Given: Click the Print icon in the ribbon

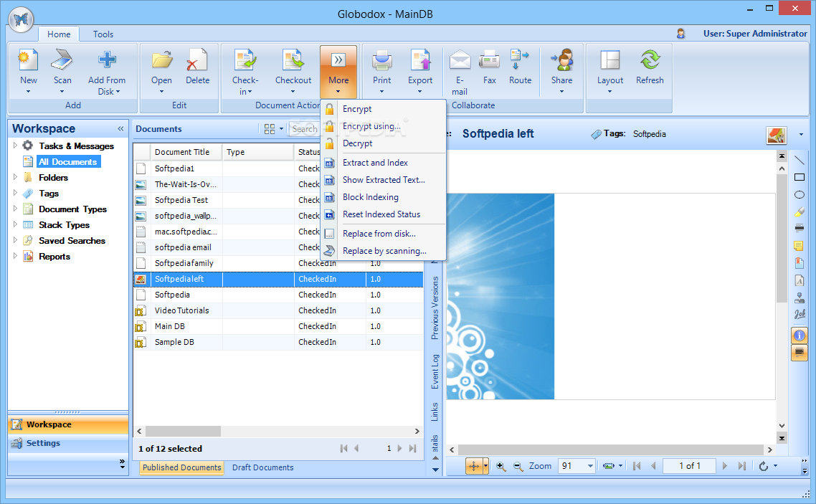Looking at the screenshot, I should [x=381, y=60].
